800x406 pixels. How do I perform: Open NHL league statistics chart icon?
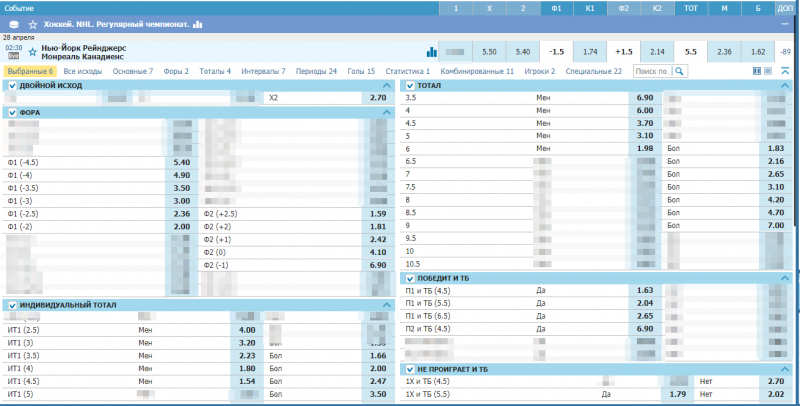click(x=197, y=23)
